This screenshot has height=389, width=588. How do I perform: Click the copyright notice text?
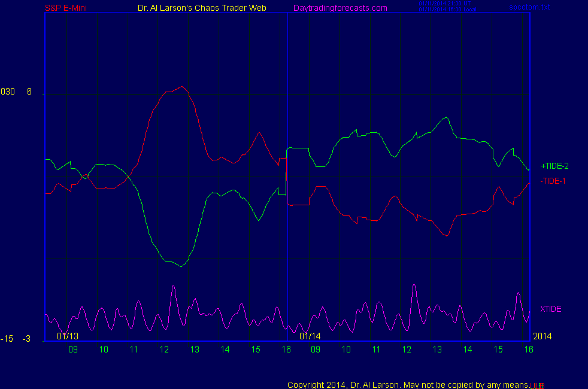pos(407,384)
